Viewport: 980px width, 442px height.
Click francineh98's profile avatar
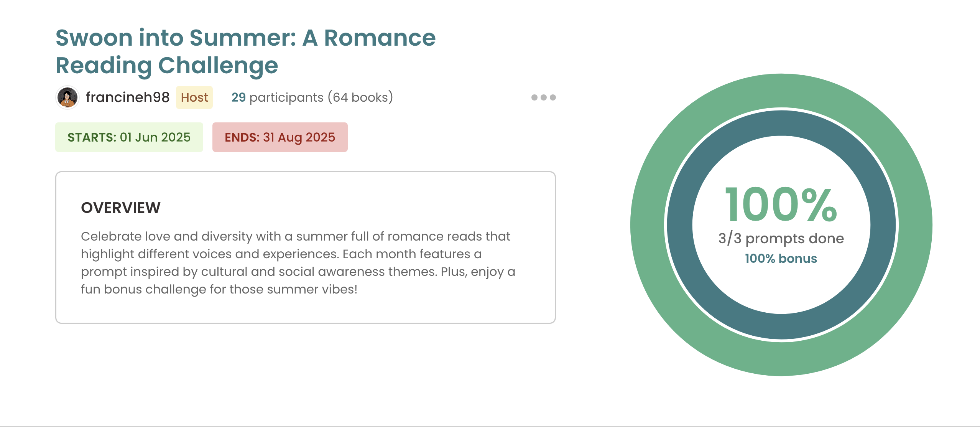pos(67,97)
